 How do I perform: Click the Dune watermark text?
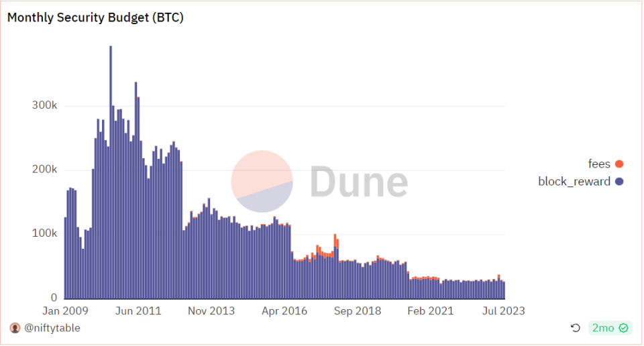coord(358,182)
